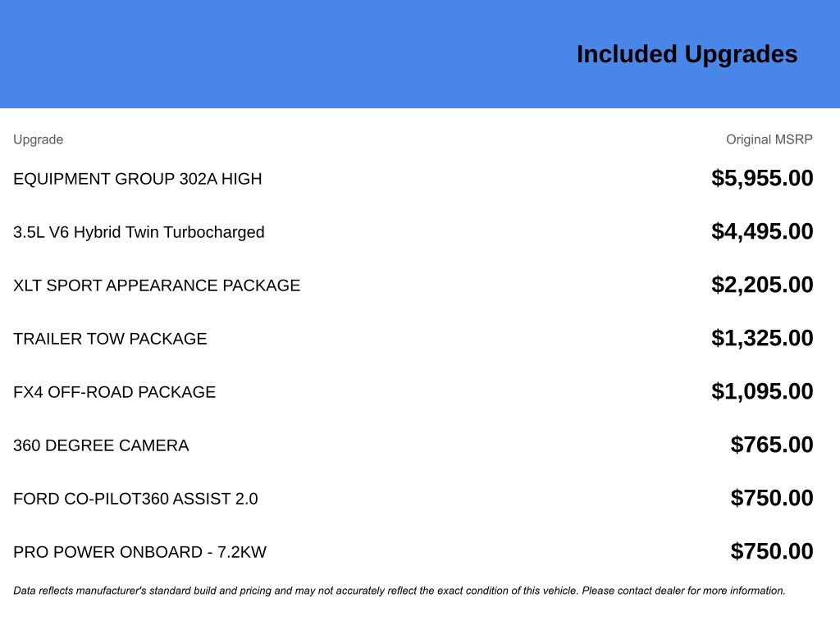840x630 pixels.
Task: Click the Co-Pilot360 Assist $750.00 price
Action: pyautogui.click(x=772, y=498)
